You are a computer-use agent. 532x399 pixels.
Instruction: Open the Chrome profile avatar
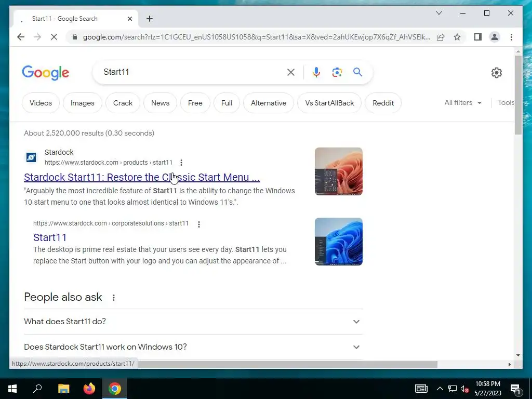click(x=495, y=37)
